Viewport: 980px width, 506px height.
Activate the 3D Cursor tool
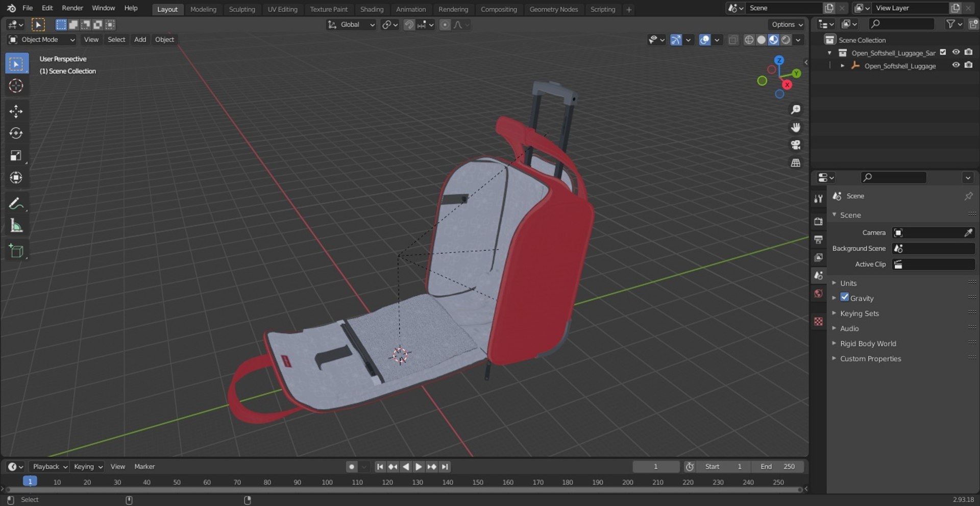tap(16, 86)
